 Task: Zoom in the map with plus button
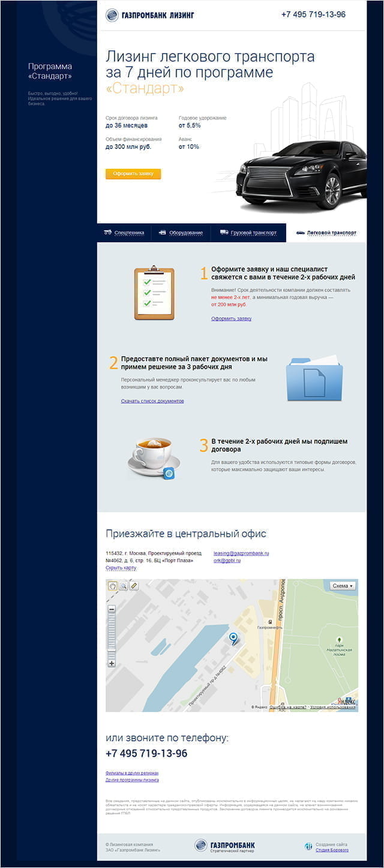point(112,664)
